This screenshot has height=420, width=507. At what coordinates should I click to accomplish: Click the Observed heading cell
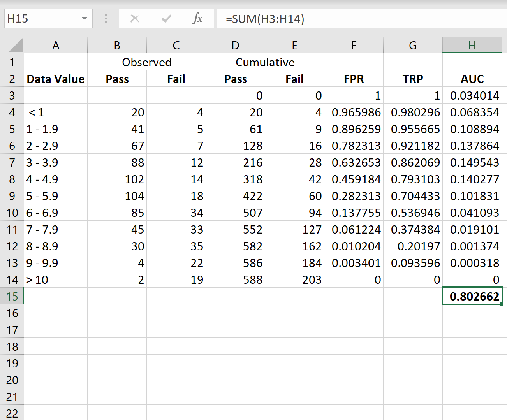[x=146, y=62]
